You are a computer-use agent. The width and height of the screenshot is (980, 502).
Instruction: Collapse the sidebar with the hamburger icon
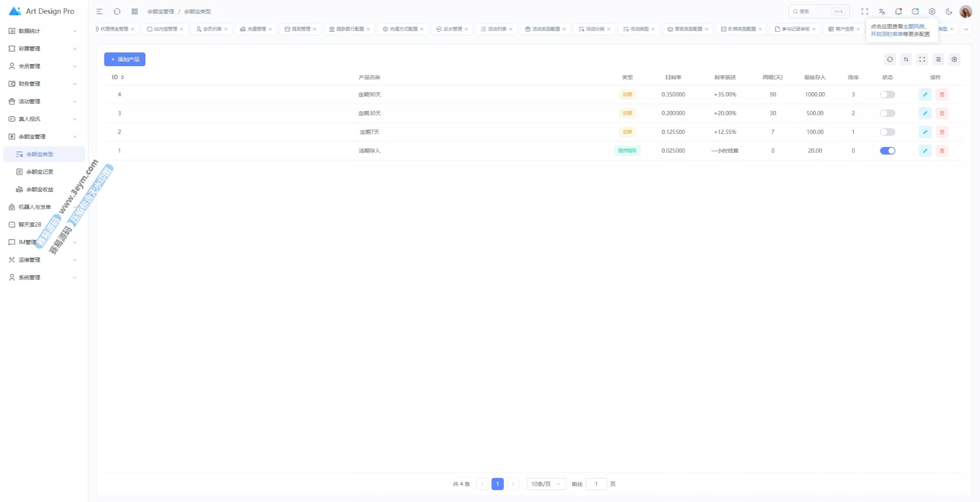point(100,11)
